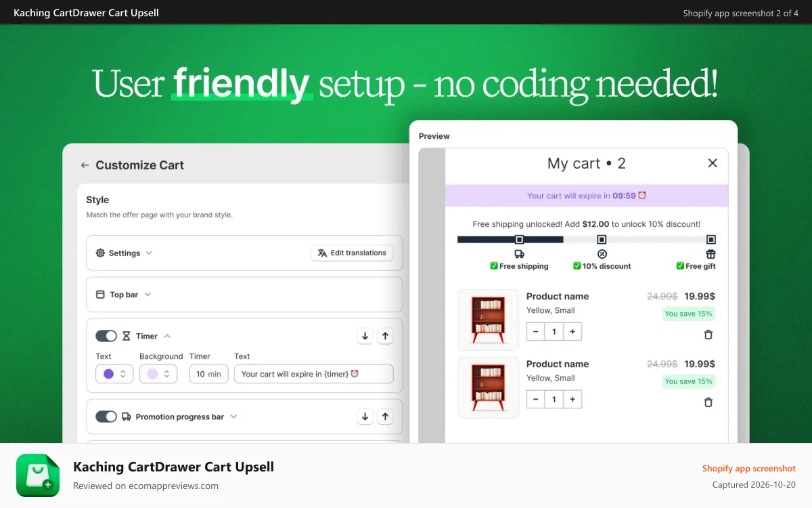The width and height of the screenshot is (812, 508).
Task: Move Promotion progress bar section up
Action: pyautogui.click(x=385, y=417)
